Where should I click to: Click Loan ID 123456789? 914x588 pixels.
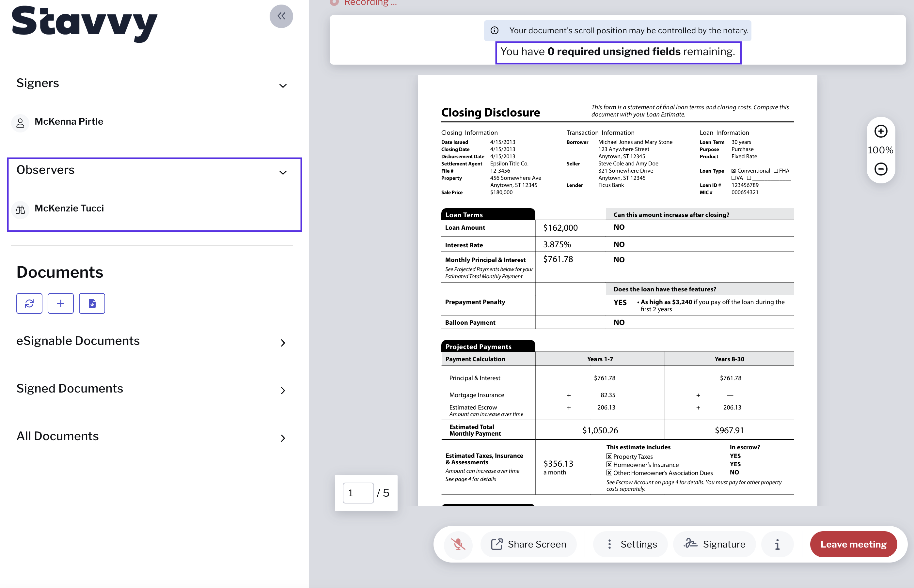pos(745,185)
